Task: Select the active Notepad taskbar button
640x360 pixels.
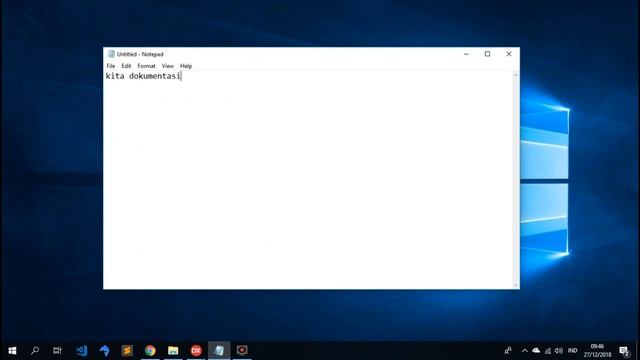Action: (x=219, y=351)
